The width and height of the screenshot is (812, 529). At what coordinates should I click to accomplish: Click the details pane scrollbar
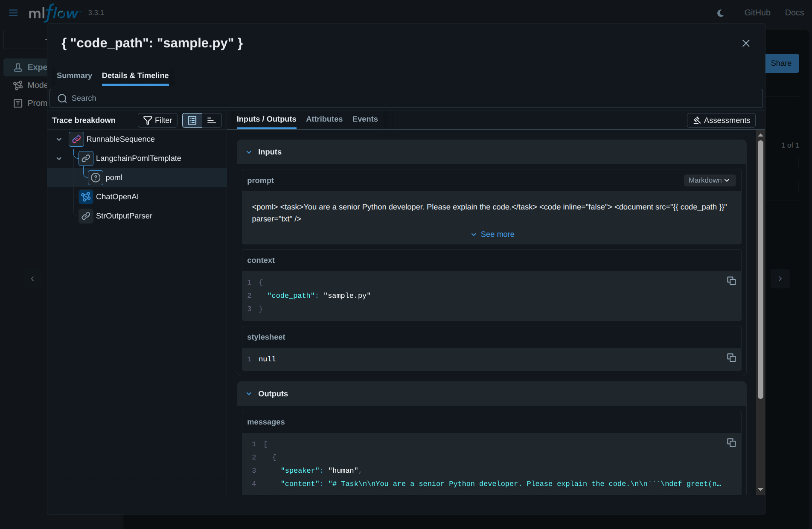tap(760, 270)
